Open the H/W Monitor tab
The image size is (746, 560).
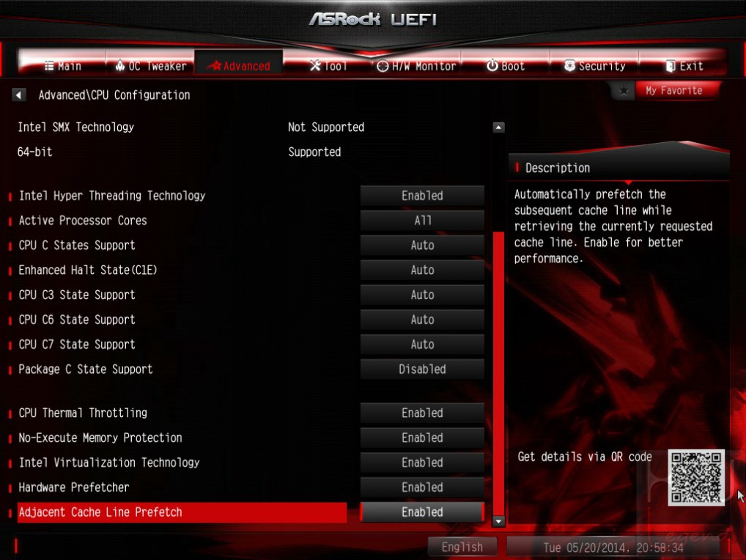coord(416,66)
